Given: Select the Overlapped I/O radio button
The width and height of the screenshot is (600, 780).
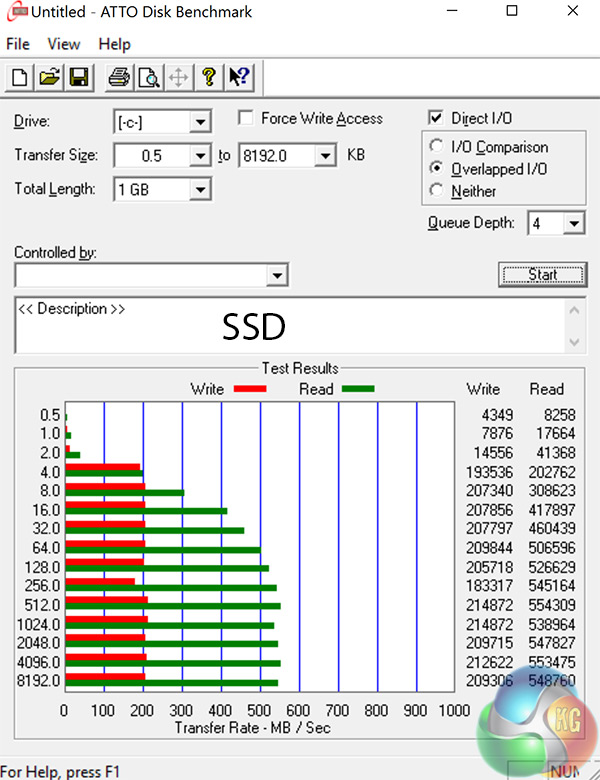Looking at the screenshot, I should coord(436,168).
